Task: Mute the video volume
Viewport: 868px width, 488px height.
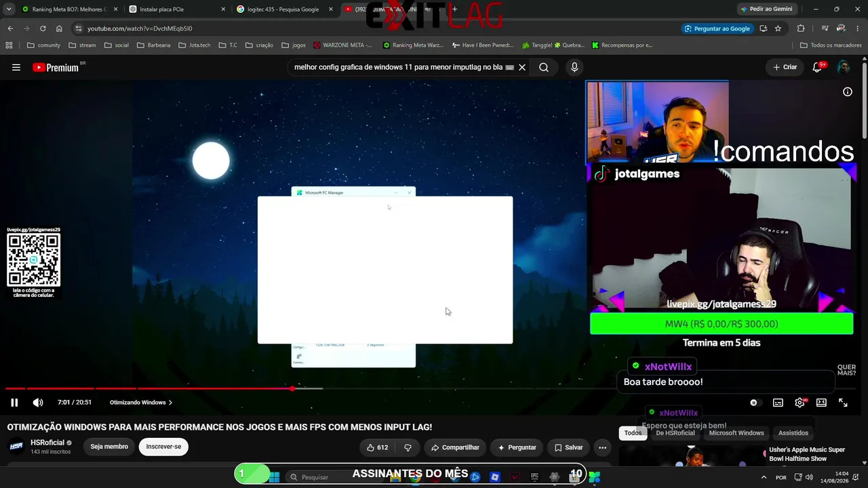Action: click(x=38, y=403)
